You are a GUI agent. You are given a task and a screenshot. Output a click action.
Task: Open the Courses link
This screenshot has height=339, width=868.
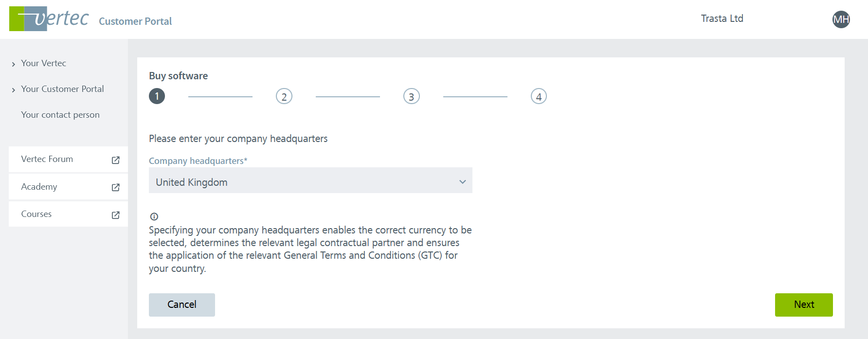point(36,214)
